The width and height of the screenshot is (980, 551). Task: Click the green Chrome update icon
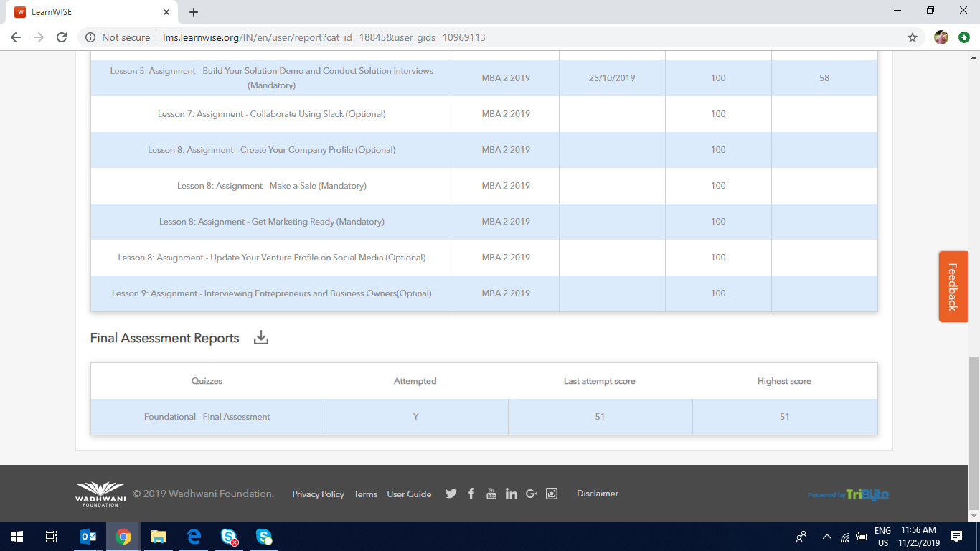pyautogui.click(x=964, y=37)
